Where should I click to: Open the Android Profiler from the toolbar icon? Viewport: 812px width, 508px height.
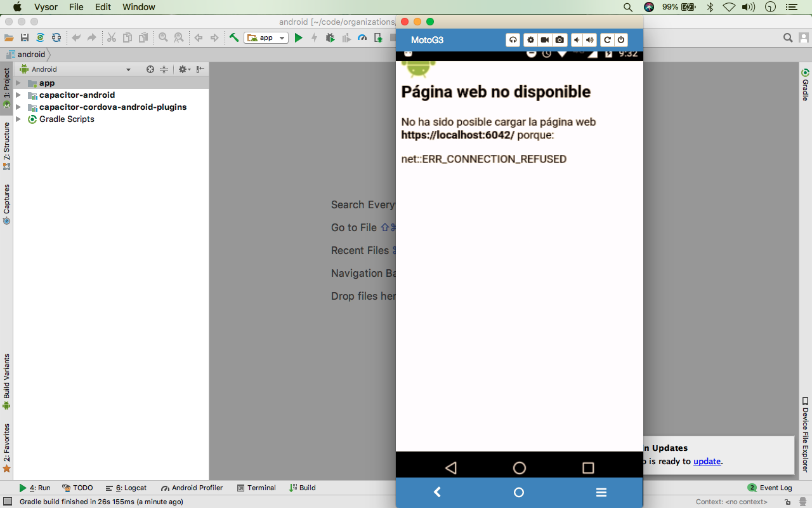click(362, 37)
